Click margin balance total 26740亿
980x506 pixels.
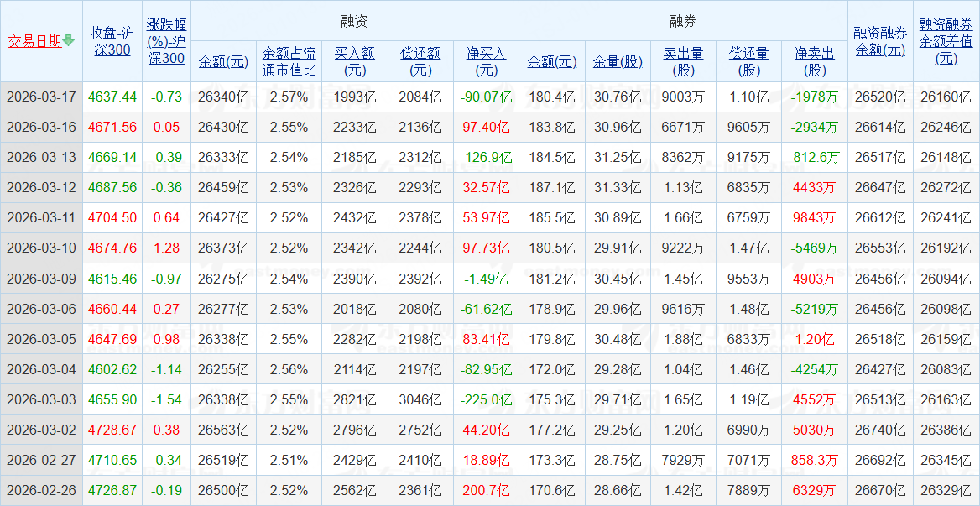pyautogui.click(x=880, y=430)
